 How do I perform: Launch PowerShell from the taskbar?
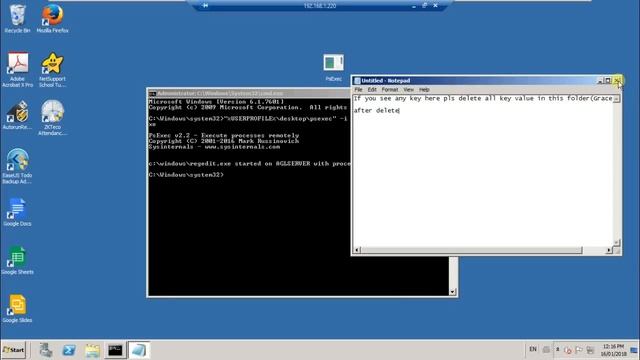[69, 350]
